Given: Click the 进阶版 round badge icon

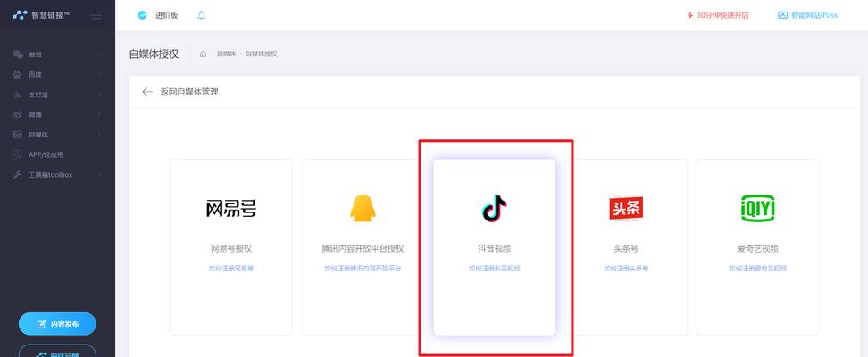Looking at the screenshot, I should pos(142,15).
